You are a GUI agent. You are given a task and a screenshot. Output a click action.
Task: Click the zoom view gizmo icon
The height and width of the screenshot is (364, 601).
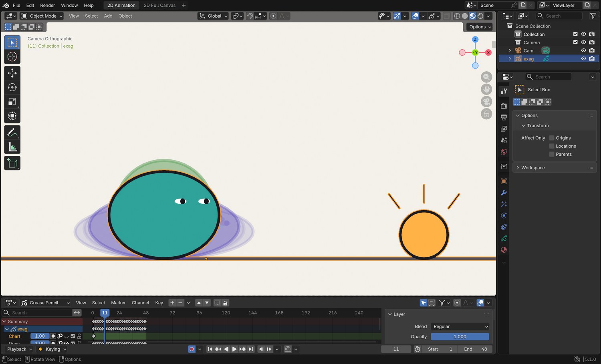tap(486, 77)
